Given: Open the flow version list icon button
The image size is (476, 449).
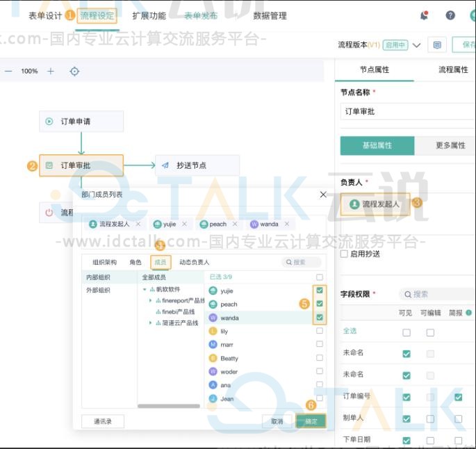Looking at the screenshot, I should [x=437, y=45].
